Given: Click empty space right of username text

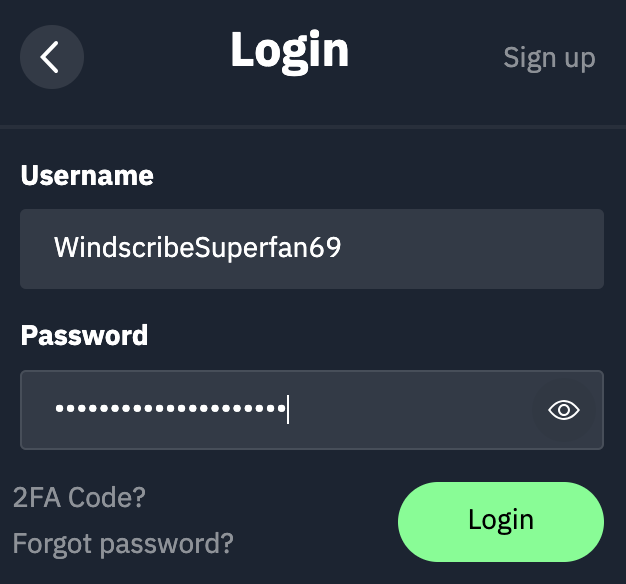Looking at the screenshot, I should pyautogui.click(x=470, y=248).
